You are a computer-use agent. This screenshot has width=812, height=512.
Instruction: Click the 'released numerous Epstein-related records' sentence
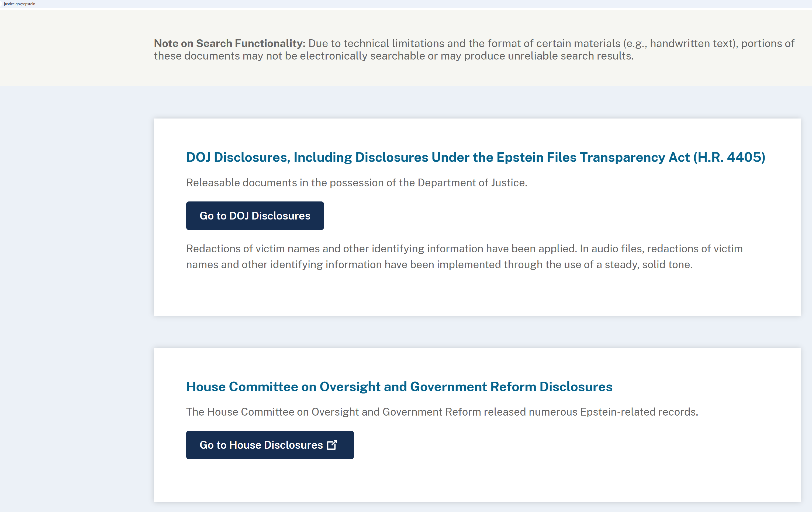(x=590, y=412)
